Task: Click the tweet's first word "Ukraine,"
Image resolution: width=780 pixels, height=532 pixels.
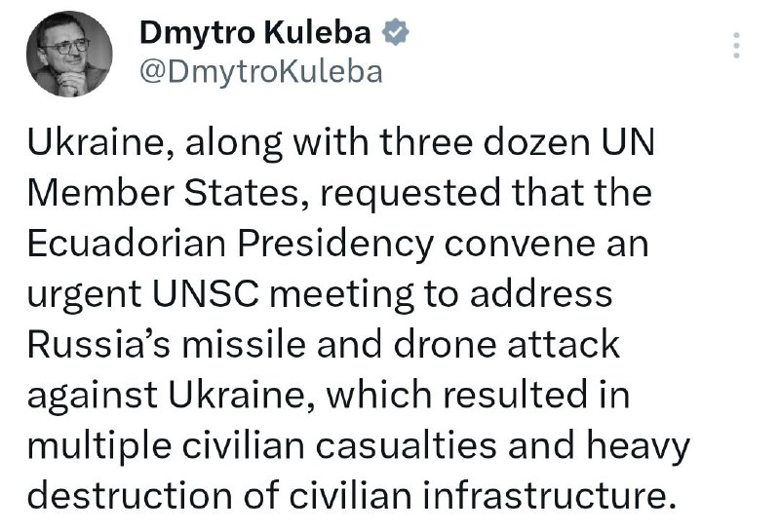Action: coord(97,144)
